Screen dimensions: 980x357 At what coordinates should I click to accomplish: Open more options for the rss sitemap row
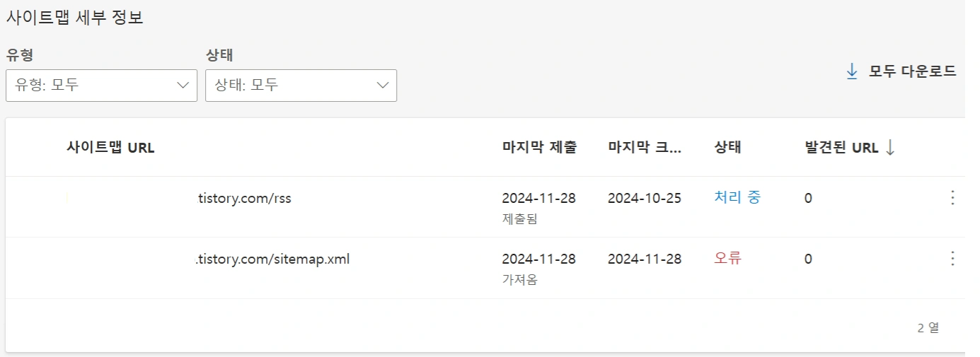tap(952, 198)
